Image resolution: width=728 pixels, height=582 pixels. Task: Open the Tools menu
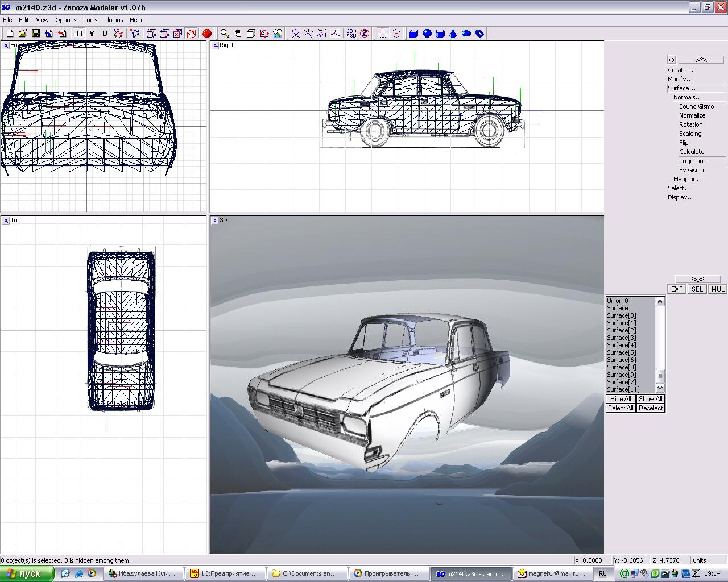click(90, 20)
